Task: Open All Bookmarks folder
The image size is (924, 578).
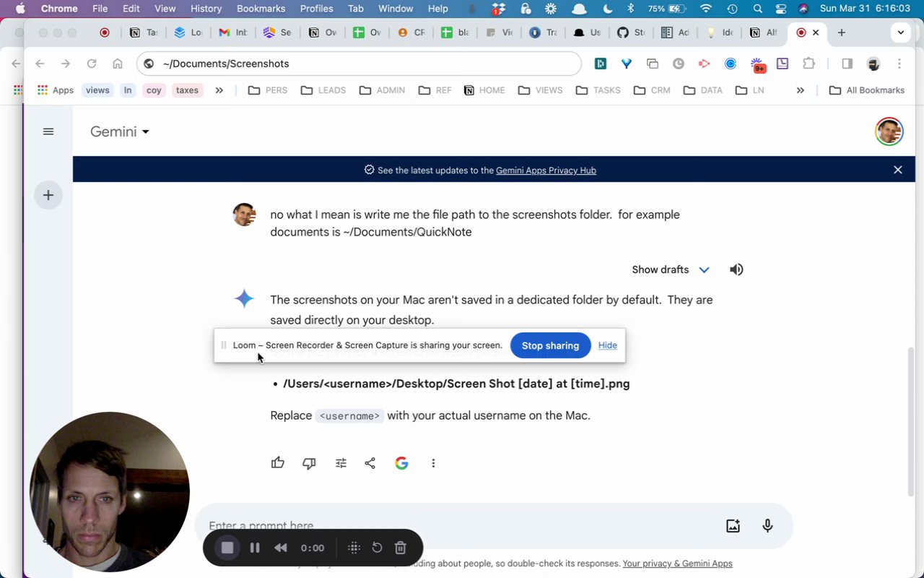Action: coord(867,90)
